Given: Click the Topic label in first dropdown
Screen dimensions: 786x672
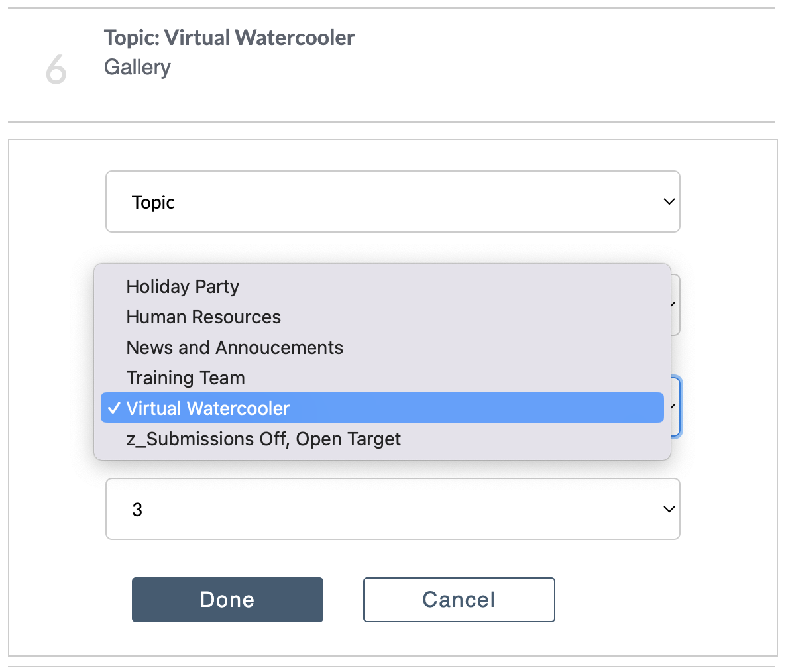Looking at the screenshot, I should [x=153, y=202].
